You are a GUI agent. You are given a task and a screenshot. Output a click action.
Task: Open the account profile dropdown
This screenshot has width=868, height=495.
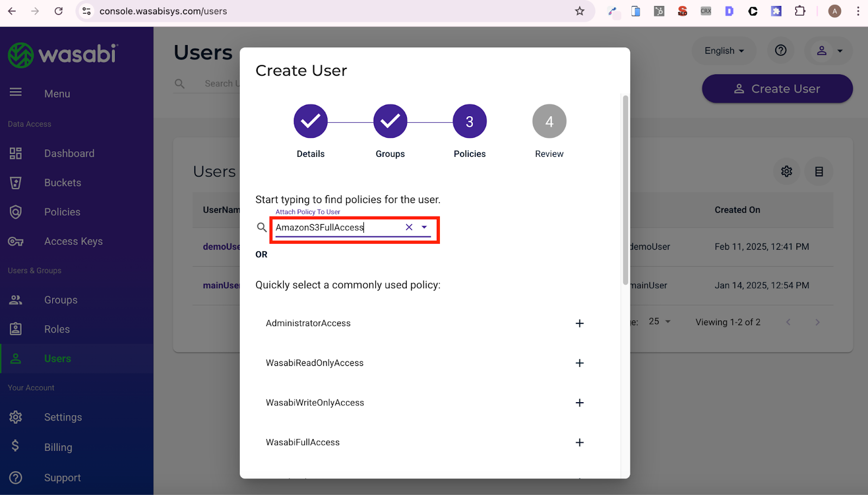(x=829, y=50)
